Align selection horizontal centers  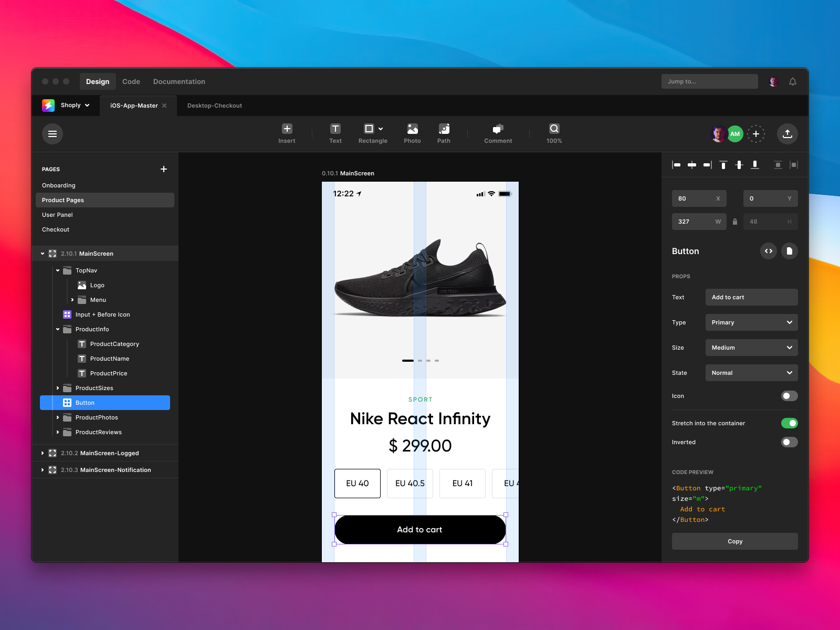point(692,165)
